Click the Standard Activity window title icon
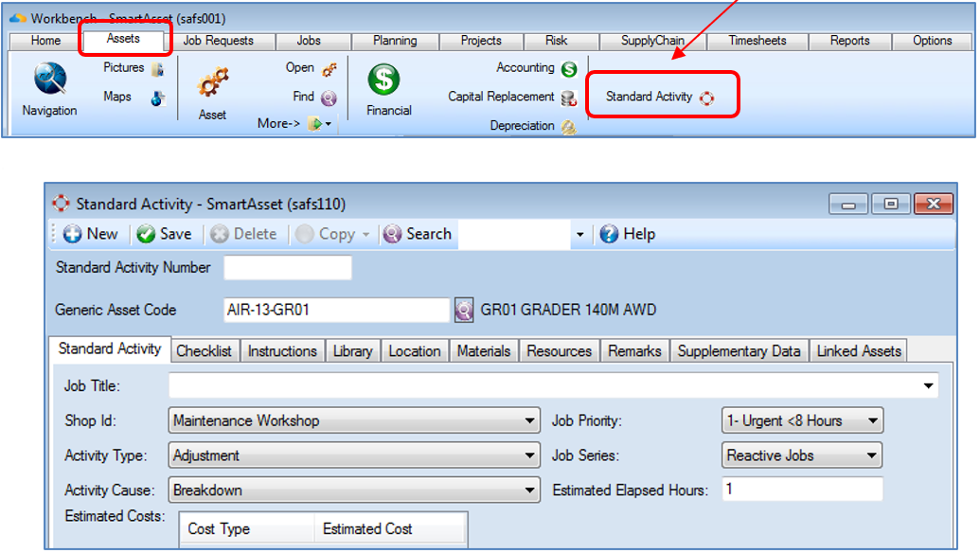The image size is (980, 553). (61, 204)
